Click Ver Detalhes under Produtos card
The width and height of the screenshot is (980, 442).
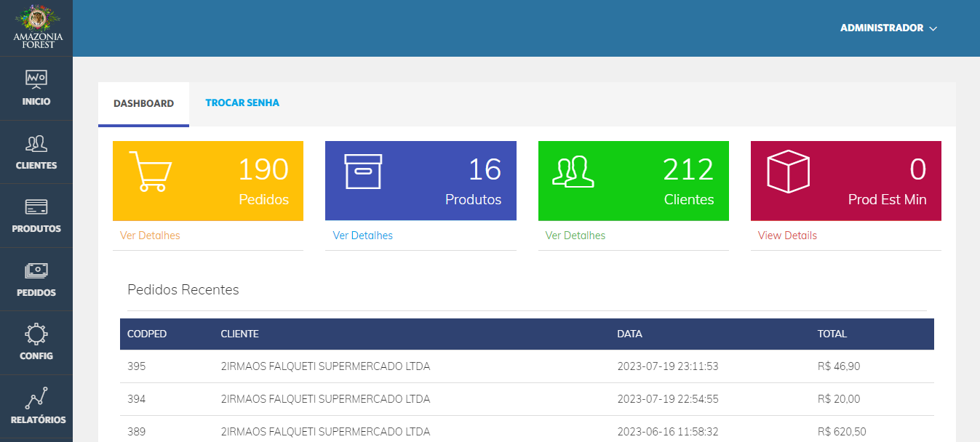click(x=362, y=236)
